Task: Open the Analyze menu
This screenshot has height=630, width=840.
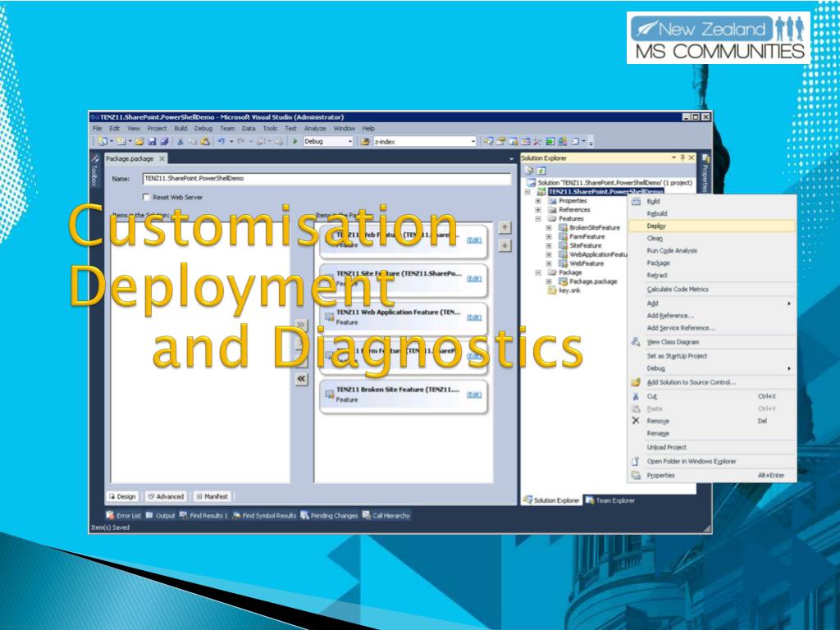Action: coord(315,129)
